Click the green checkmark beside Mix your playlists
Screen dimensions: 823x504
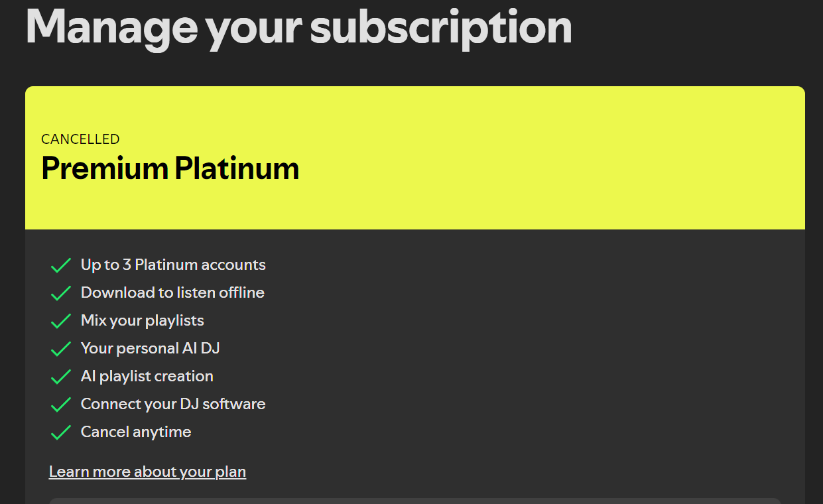click(x=60, y=321)
